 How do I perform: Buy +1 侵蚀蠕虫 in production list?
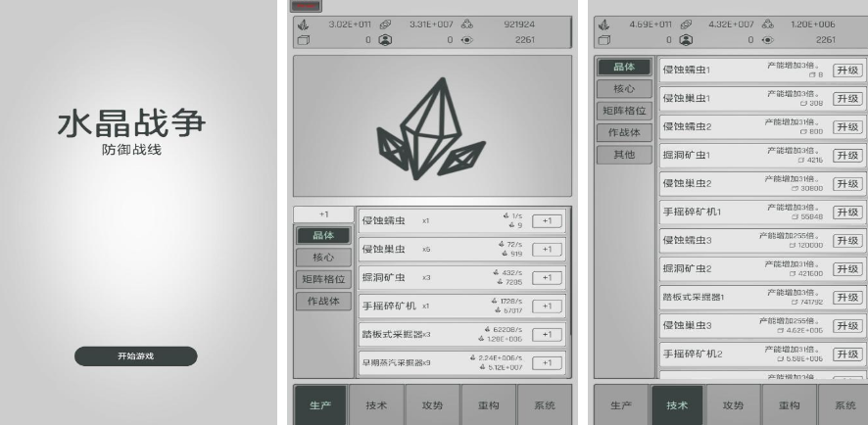pos(547,221)
